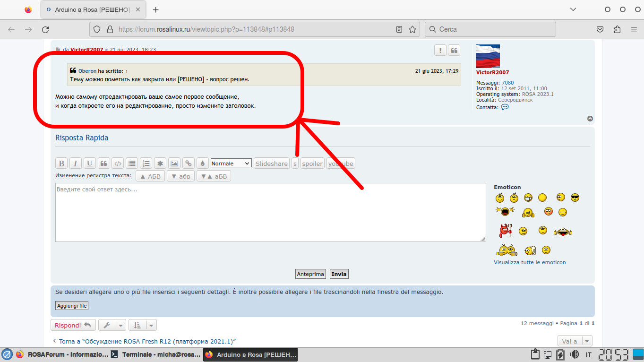Apply bold formatting in the reply editor

pos(61,164)
